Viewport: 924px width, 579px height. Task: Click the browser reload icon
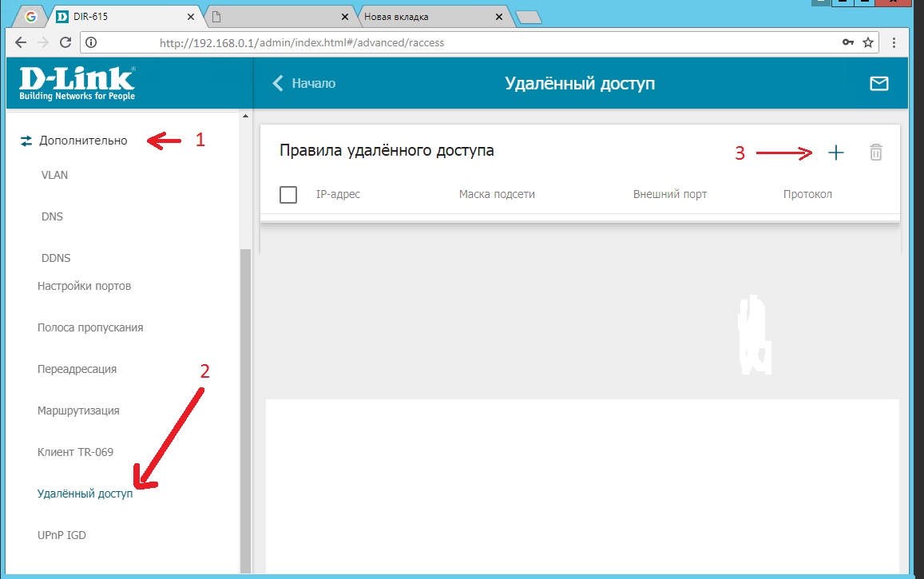(x=65, y=42)
